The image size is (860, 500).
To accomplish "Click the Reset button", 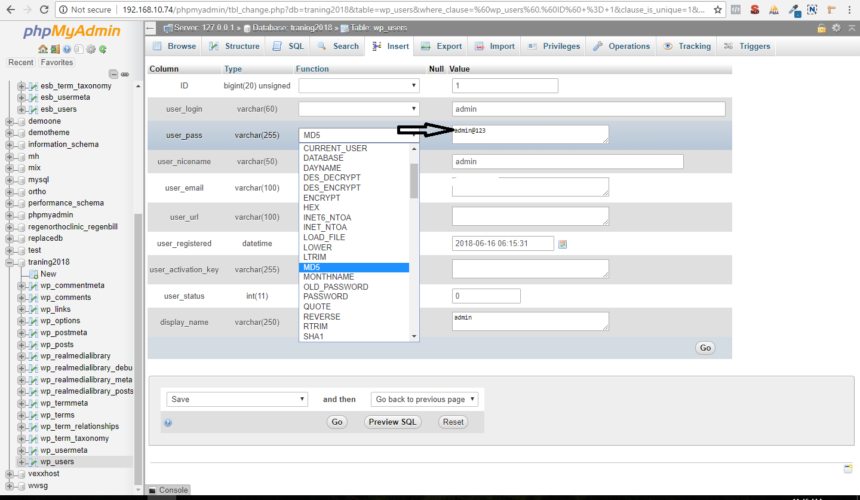I will point(453,422).
